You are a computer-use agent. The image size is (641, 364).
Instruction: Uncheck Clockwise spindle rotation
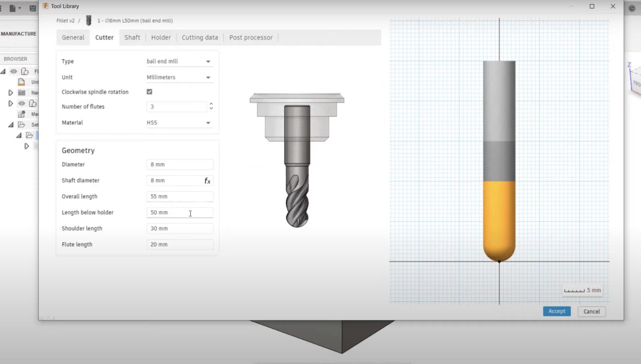[x=149, y=91]
